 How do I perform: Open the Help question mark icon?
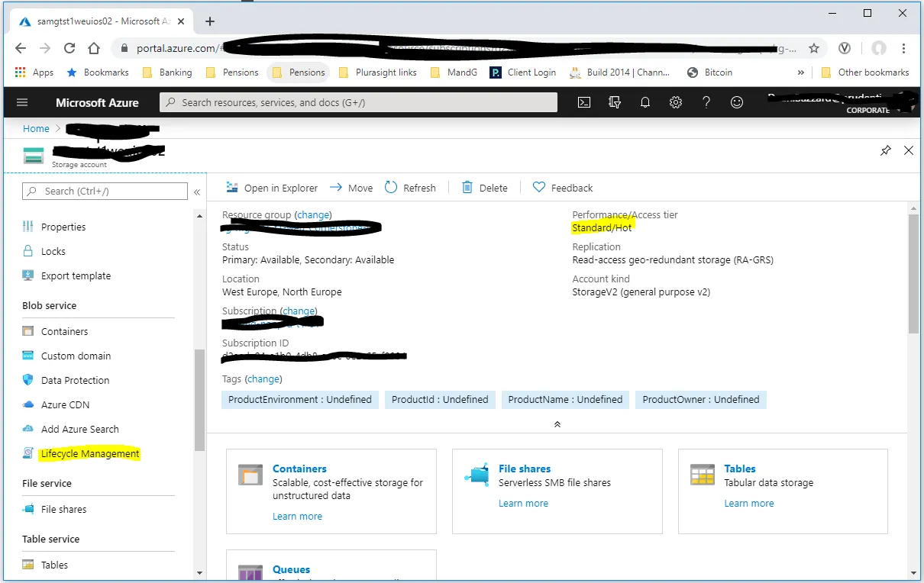coord(706,102)
